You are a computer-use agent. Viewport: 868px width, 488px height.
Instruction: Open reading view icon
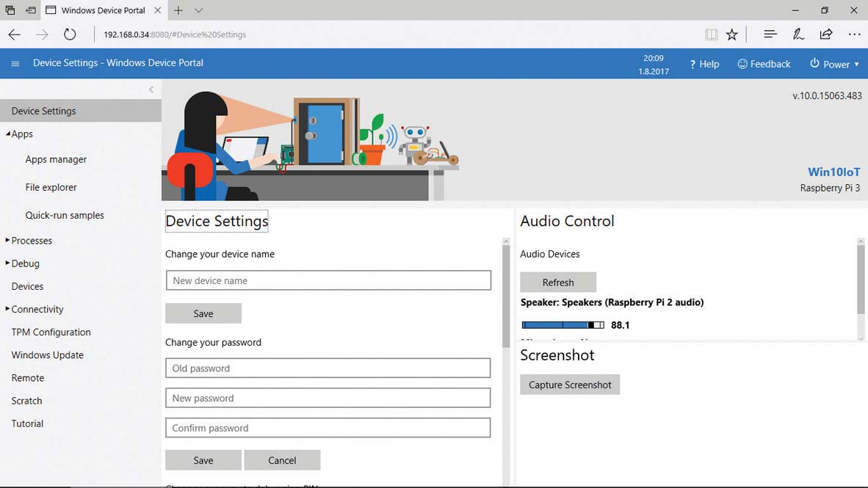click(712, 34)
